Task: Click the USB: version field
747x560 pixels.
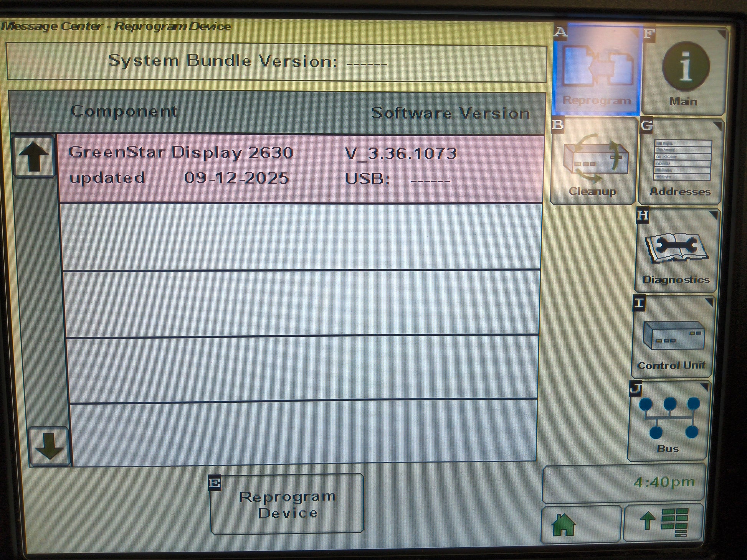Action: coord(398,179)
